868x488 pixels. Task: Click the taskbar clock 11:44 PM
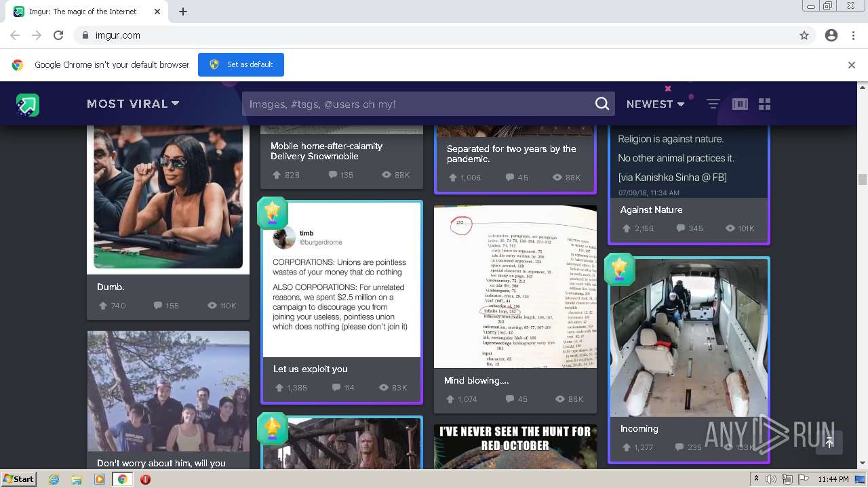pos(833,479)
